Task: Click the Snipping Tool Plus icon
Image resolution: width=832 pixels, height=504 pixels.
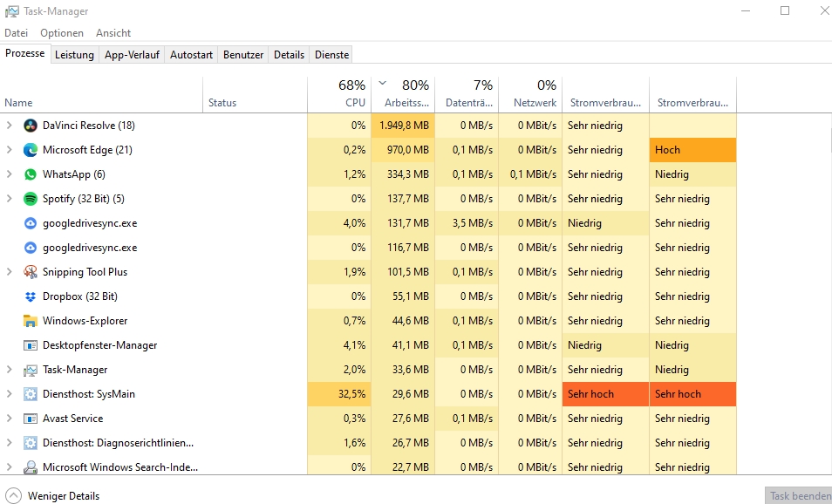Action: (31, 272)
